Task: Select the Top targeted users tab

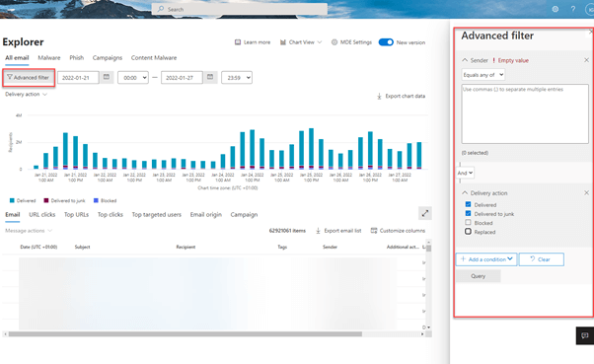Action: tap(157, 215)
